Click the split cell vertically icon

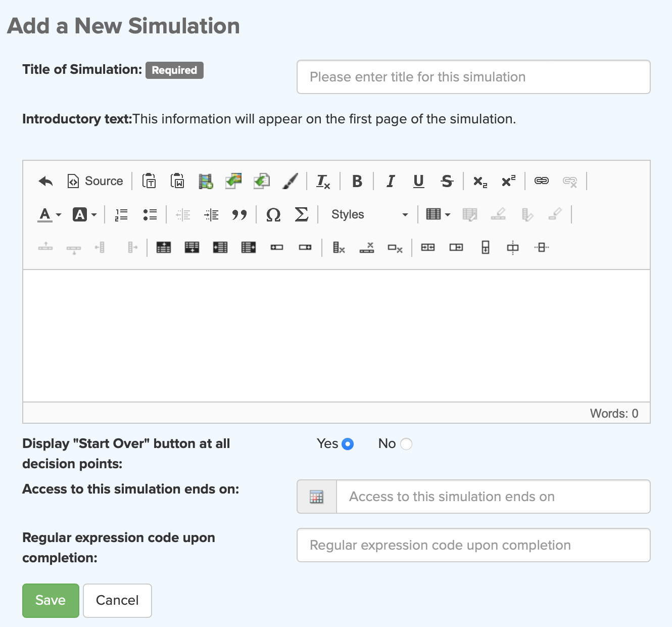pyautogui.click(x=542, y=247)
